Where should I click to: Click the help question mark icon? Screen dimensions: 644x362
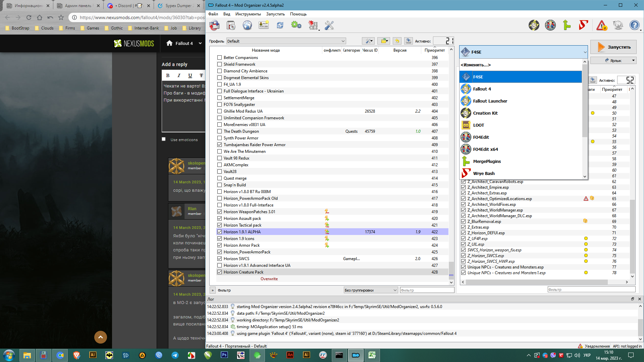coord(634,25)
